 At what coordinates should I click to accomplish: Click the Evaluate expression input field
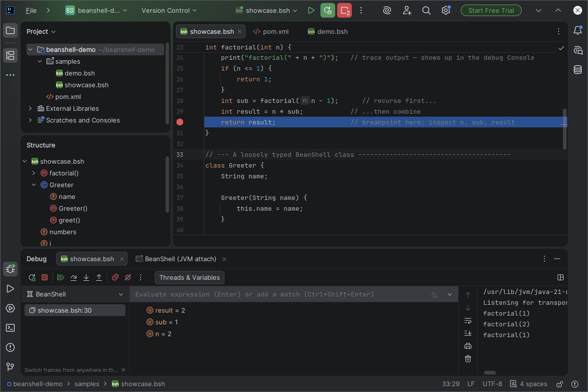(x=279, y=294)
